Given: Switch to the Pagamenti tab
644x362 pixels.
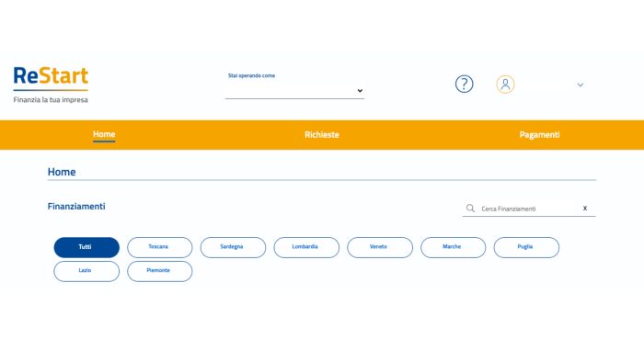Looking at the screenshot, I should (539, 135).
